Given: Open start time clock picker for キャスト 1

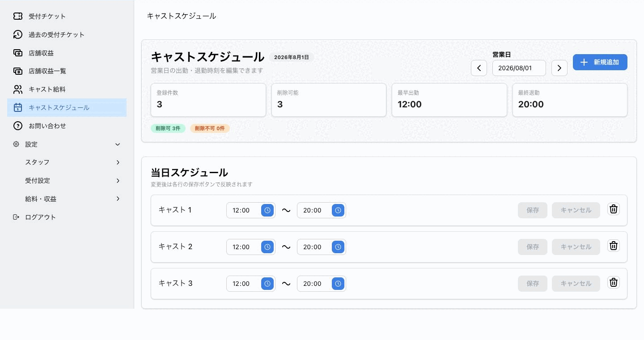Looking at the screenshot, I should pos(267,210).
